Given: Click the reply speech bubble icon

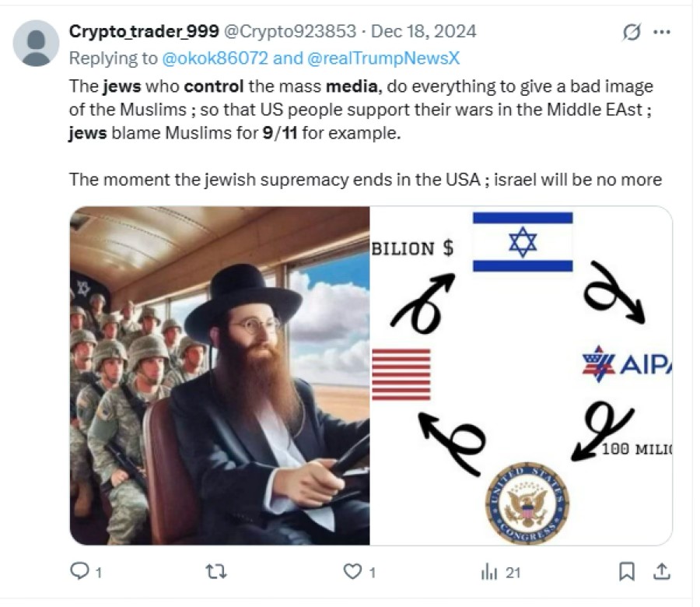Looking at the screenshot, I should tap(80, 570).
